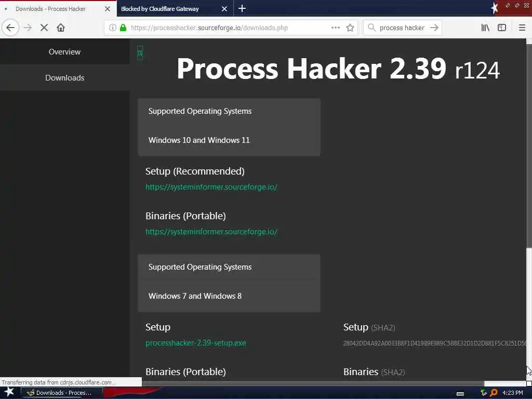The image size is (532, 399).
Task: Open a new browser tab
Action: click(242, 8)
